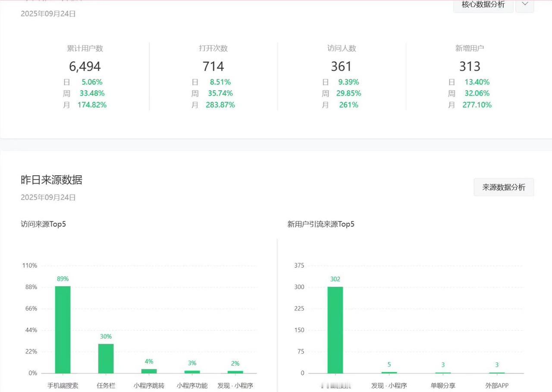The width and height of the screenshot is (552, 392).
Task: Select the 小程序跳转 4% bar
Action: click(x=149, y=371)
